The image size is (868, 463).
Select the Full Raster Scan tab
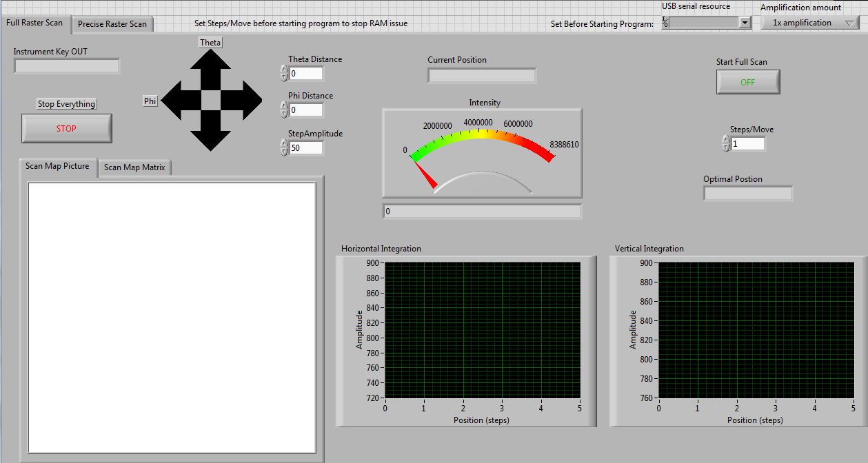coord(34,23)
